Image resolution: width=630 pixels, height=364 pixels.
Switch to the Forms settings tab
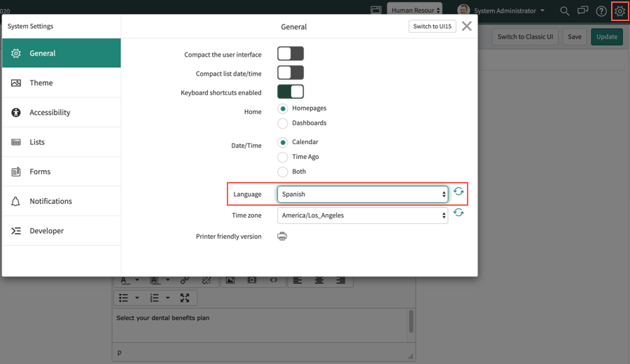click(62, 171)
